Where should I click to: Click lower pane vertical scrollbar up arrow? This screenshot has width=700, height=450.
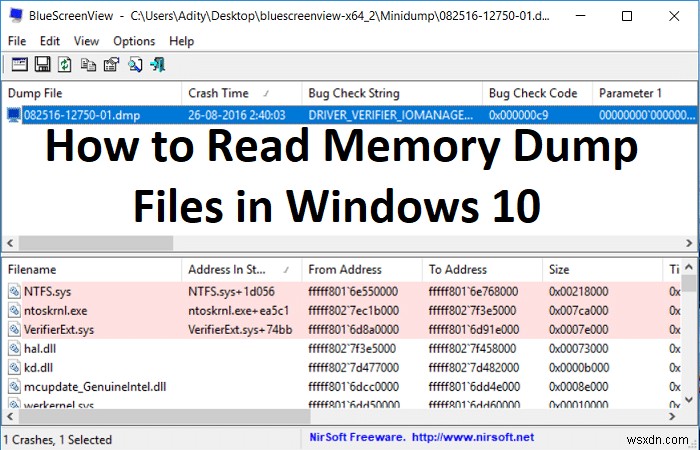tap(689, 267)
